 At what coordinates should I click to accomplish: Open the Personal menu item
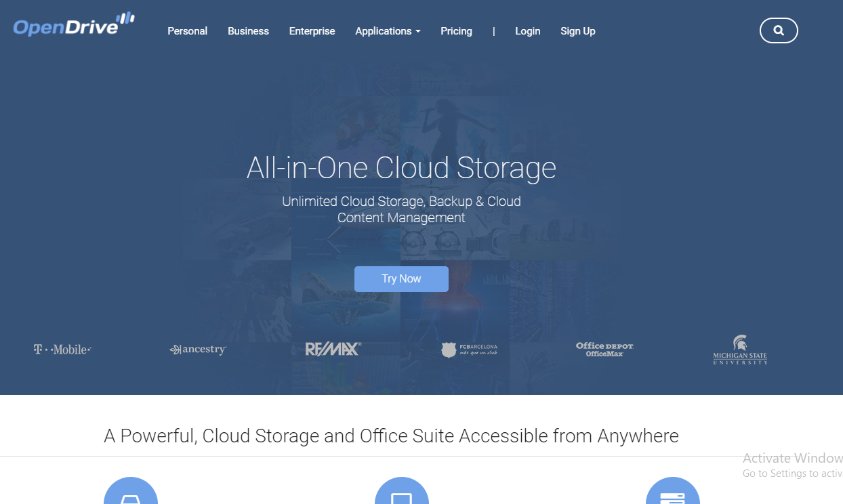tap(188, 31)
